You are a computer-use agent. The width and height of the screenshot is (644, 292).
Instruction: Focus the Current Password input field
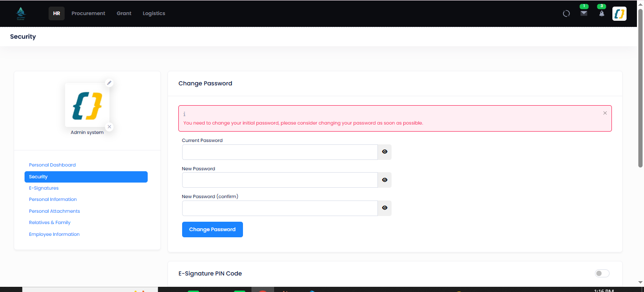point(280,152)
